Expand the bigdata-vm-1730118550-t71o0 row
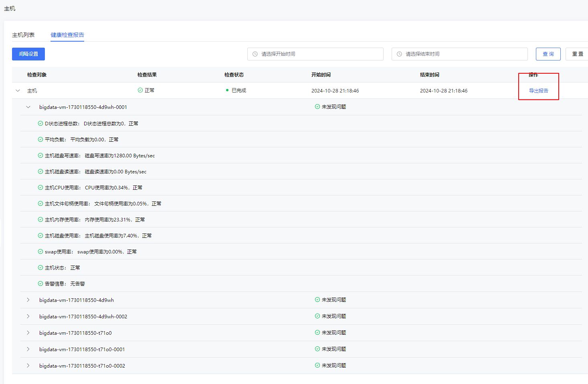 pyautogui.click(x=28, y=333)
